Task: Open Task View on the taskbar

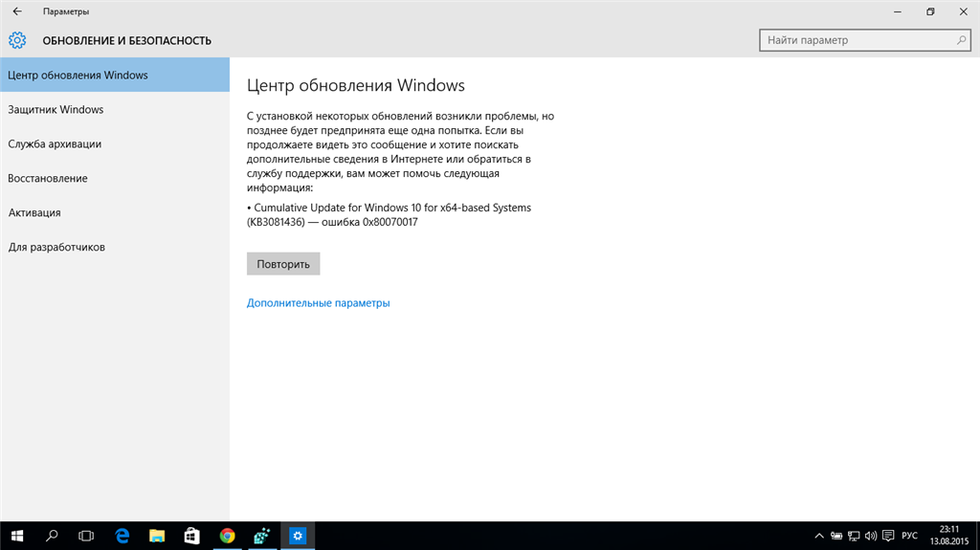Action: (x=86, y=536)
